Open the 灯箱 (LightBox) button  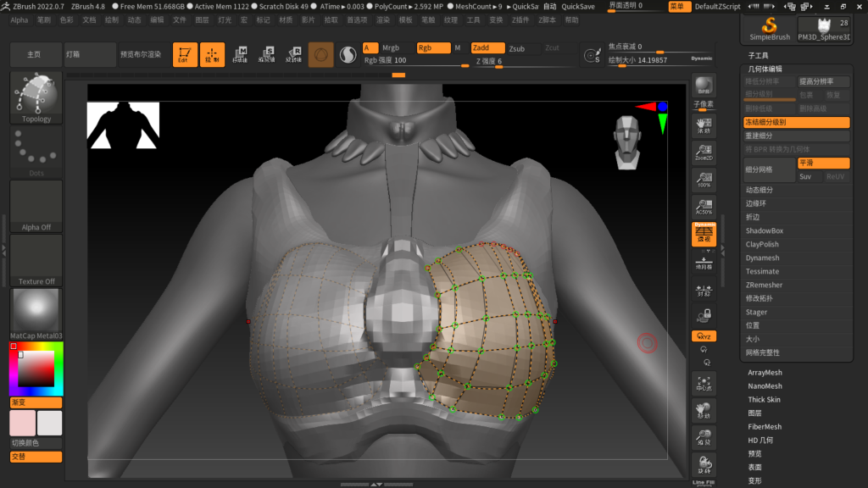[90, 55]
